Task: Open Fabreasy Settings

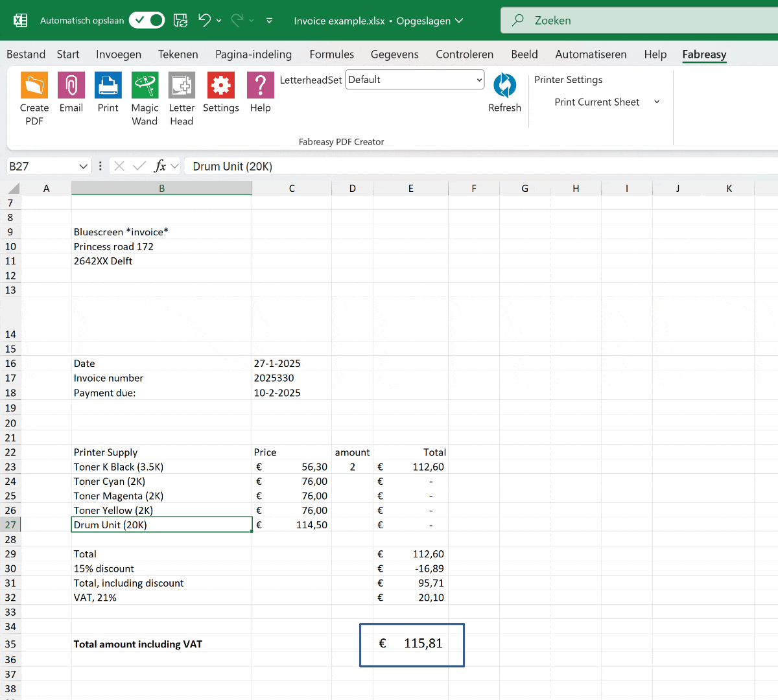Action: [220, 86]
